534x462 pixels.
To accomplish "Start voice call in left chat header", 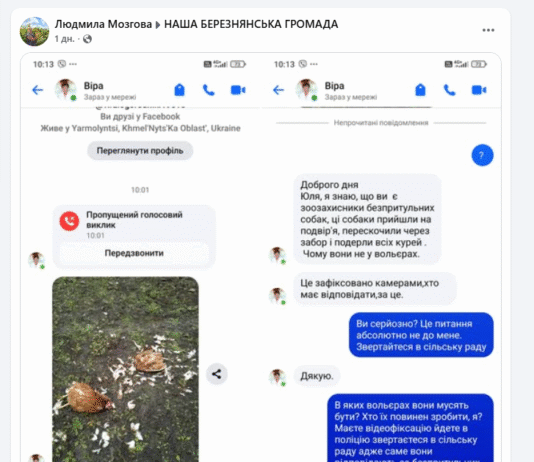I will (x=208, y=90).
